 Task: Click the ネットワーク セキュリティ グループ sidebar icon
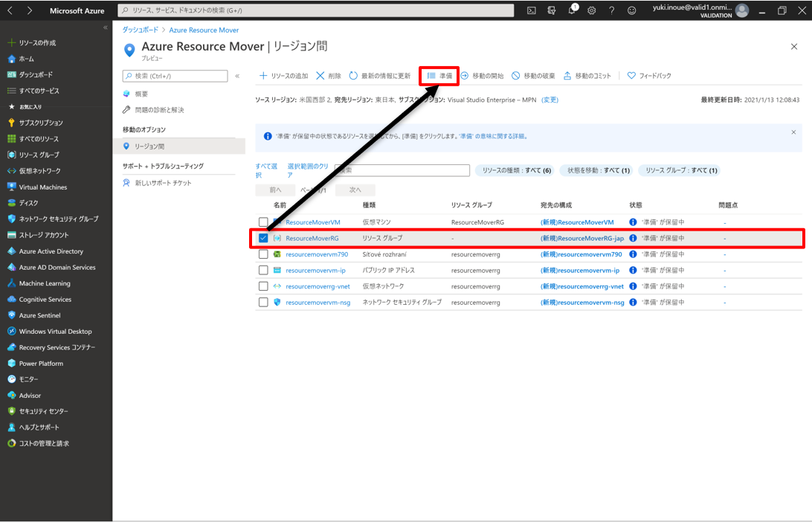pyautogui.click(x=12, y=219)
